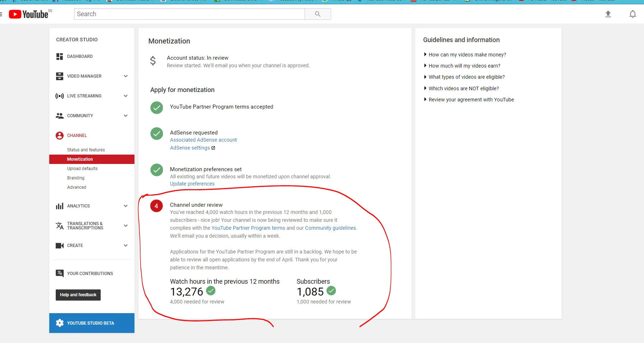Expand 'Which videos are NOT eligible?'
Screen dimensions: 644x343
[x=461, y=88]
